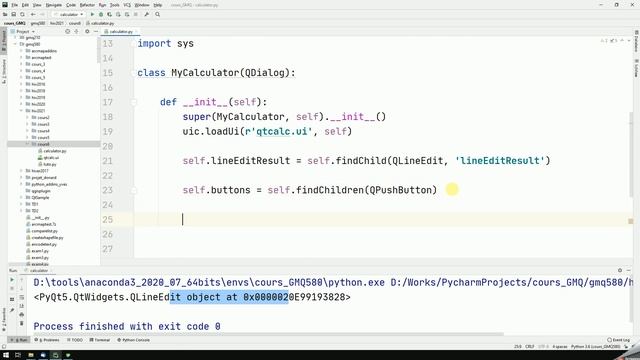Pin the Run tab
The image size is (640, 360).
point(12,310)
